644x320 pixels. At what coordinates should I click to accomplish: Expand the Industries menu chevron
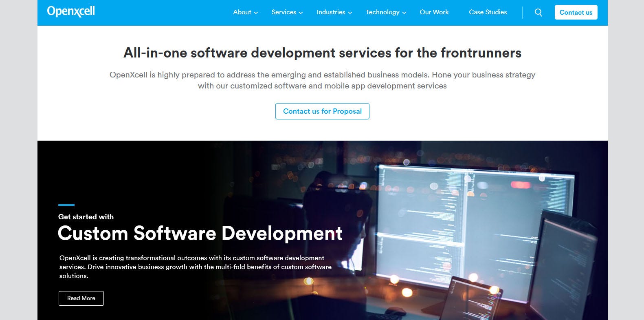(x=350, y=13)
